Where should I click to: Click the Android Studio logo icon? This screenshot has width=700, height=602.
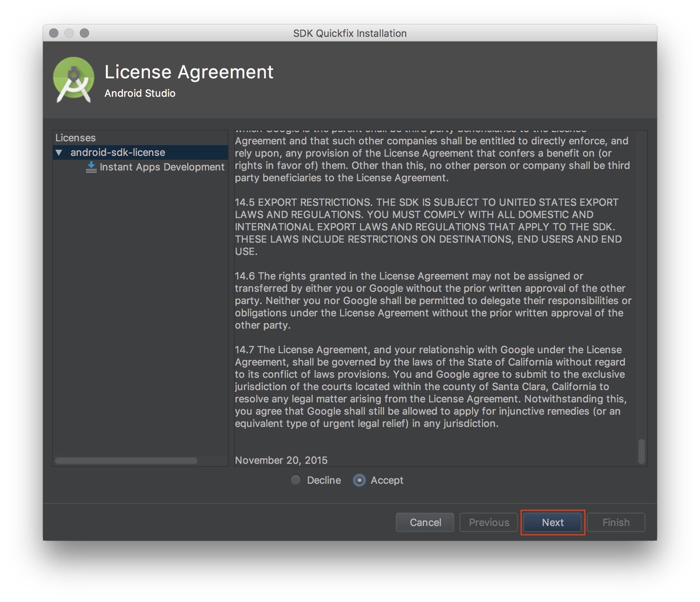pyautogui.click(x=73, y=79)
